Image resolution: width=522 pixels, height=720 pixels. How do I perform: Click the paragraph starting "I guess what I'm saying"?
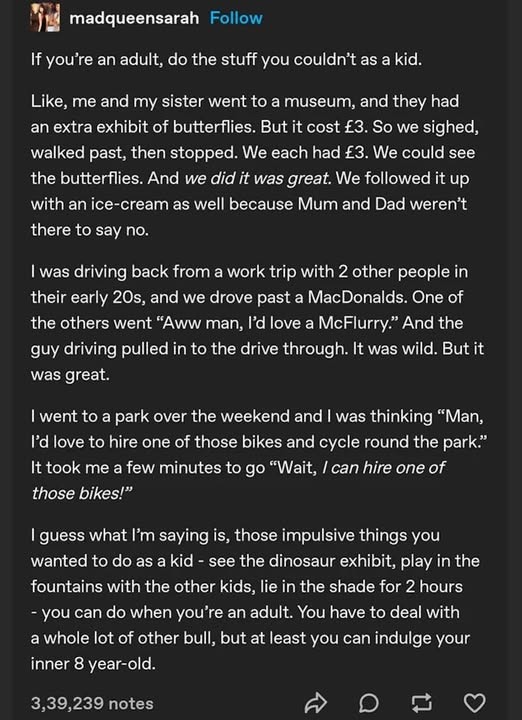(255, 599)
